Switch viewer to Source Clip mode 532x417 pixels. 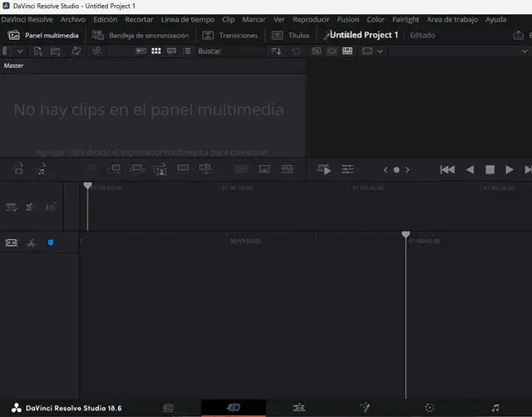point(316,51)
